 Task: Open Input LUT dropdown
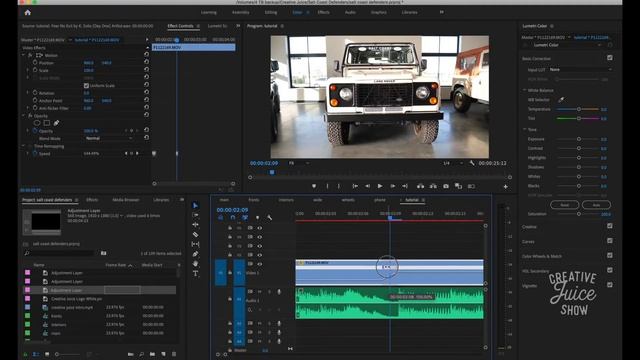580,69
